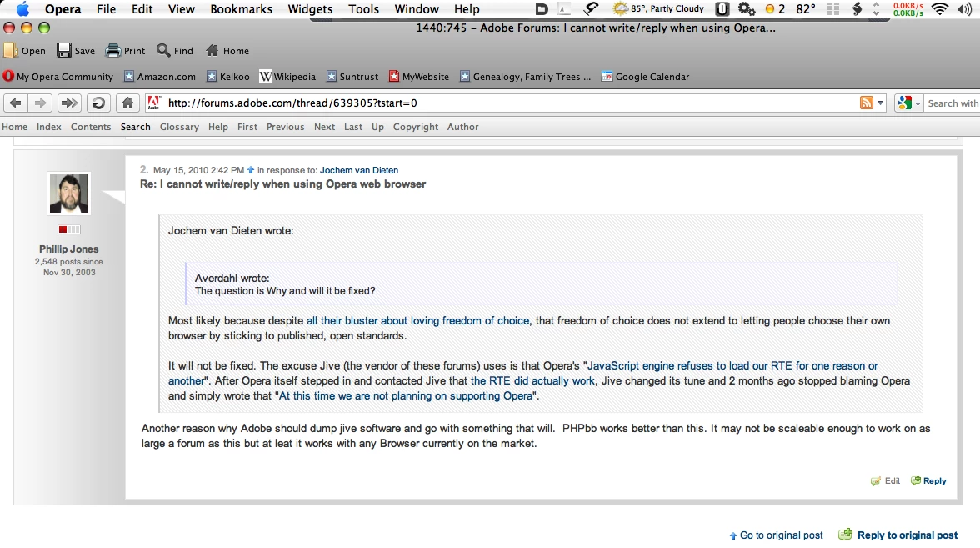Click the Find toolbar button
Image resolution: width=980 pixels, height=548 pixels.
pyautogui.click(x=175, y=51)
